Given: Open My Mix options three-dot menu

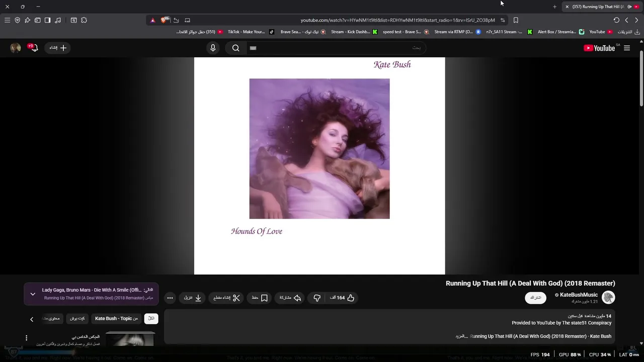Looking at the screenshot, I should click(27, 338).
